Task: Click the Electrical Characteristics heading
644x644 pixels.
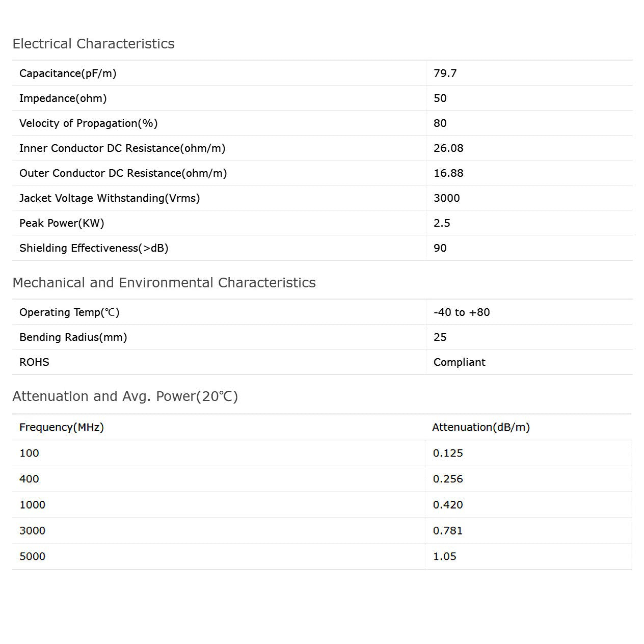Action: point(93,44)
